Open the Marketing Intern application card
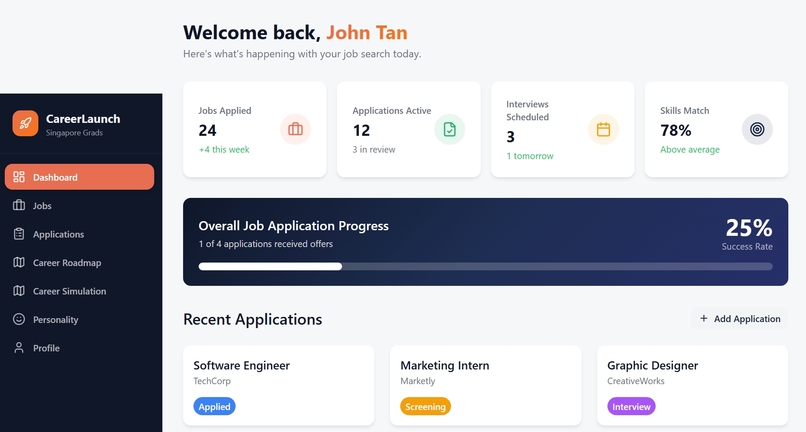The height and width of the screenshot is (432, 806). tap(485, 385)
